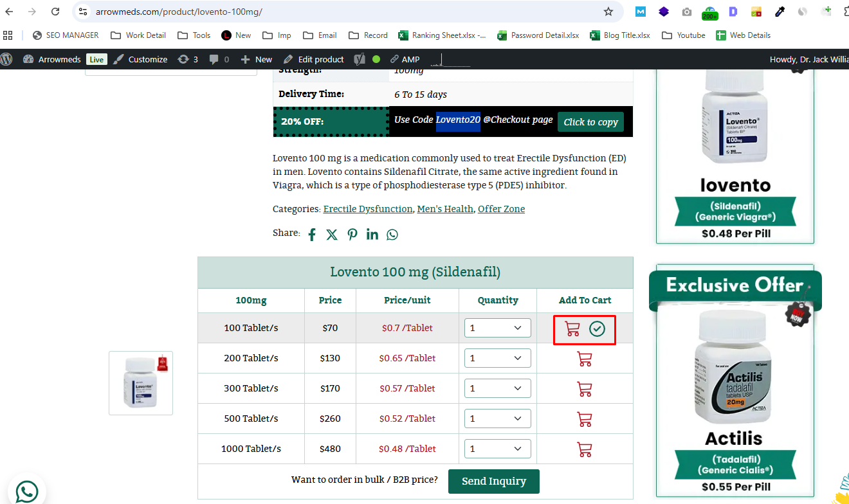Open quantity dropdown for 100 Tablet/s
The height and width of the screenshot is (504, 849).
497,328
